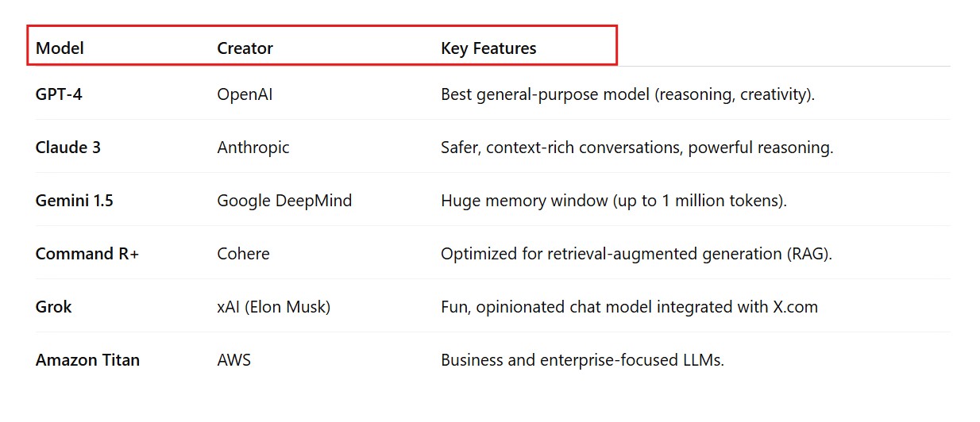Image resolution: width=980 pixels, height=422 pixels.
Task: Click the Cohere creator cell
Action: click(x=243, y=254)
